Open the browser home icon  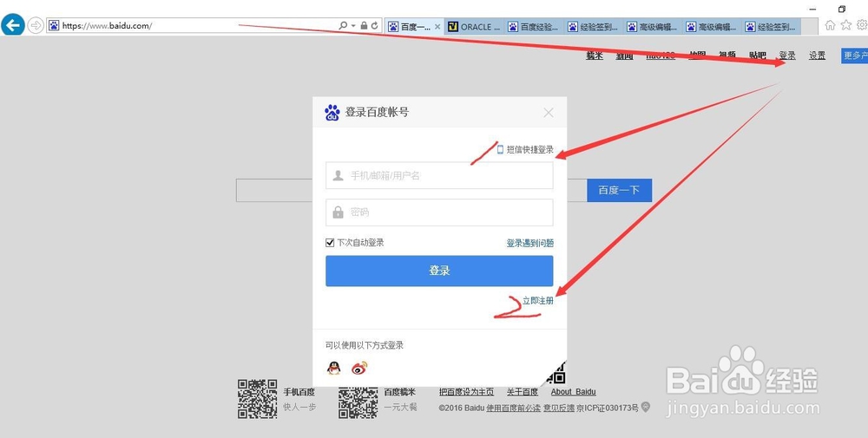coord(830,25)
